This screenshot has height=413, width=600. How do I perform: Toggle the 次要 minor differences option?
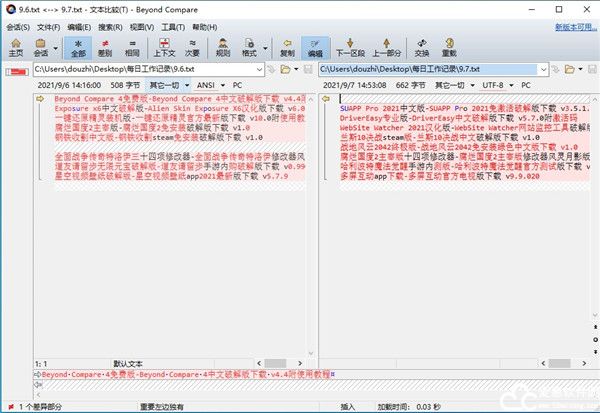pos(192,48)
